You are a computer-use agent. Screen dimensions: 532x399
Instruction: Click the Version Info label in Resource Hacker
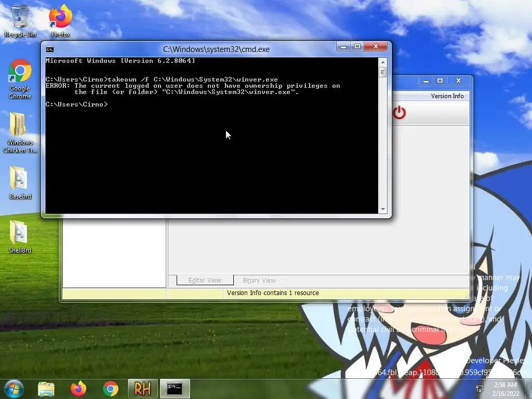pos(447,96)
